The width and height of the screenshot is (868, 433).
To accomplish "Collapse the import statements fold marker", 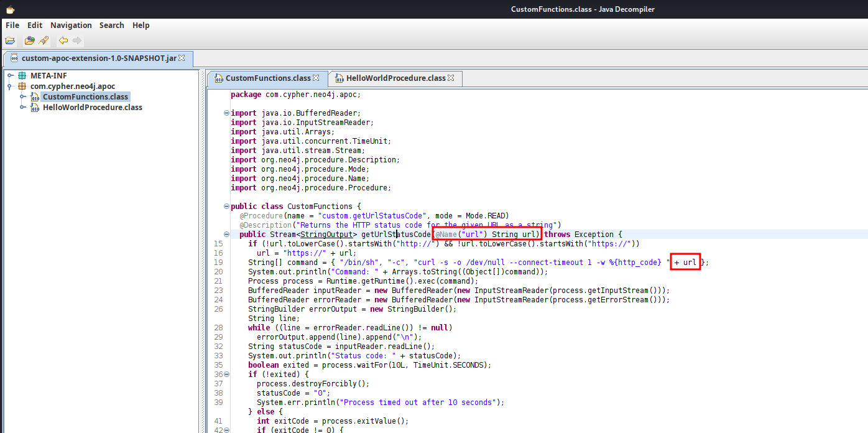I will 226,113.
